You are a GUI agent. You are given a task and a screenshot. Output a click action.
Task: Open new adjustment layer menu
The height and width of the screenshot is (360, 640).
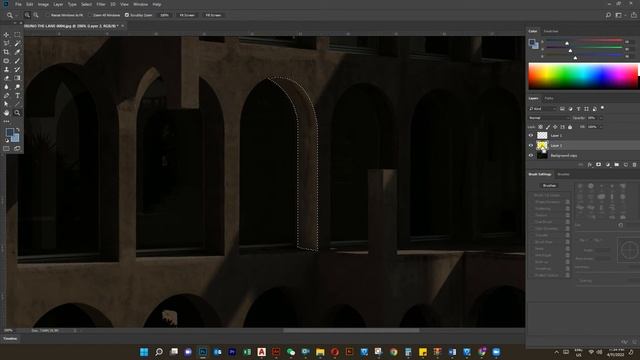[607, 164]
